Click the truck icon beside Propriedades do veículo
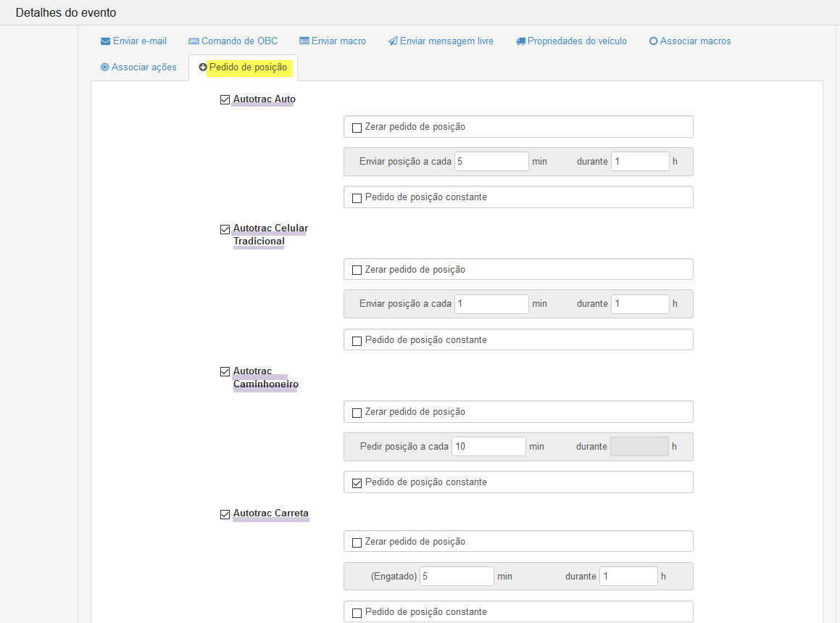 click(x=520, y=41)
